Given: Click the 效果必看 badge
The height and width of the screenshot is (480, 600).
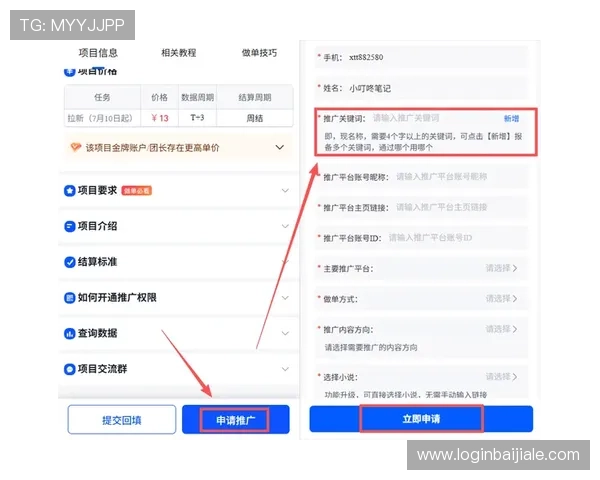Looking at the screenshot, I should click(137, 191).
